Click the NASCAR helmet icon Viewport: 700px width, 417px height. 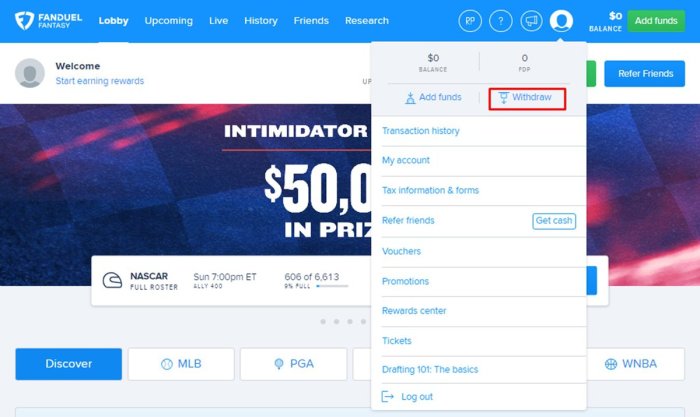pyautogui.click(x=112, y=280)
